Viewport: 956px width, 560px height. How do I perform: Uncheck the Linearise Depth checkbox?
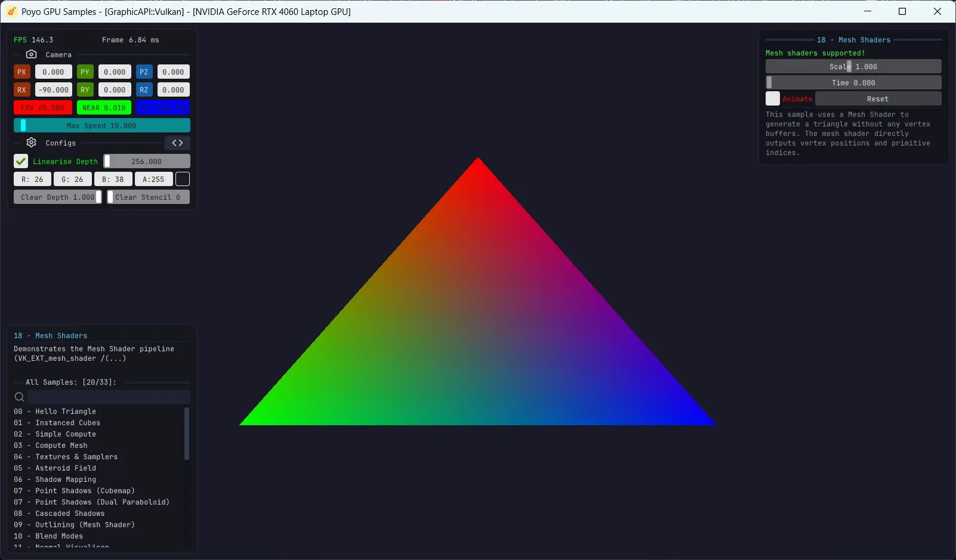point(21,161)
